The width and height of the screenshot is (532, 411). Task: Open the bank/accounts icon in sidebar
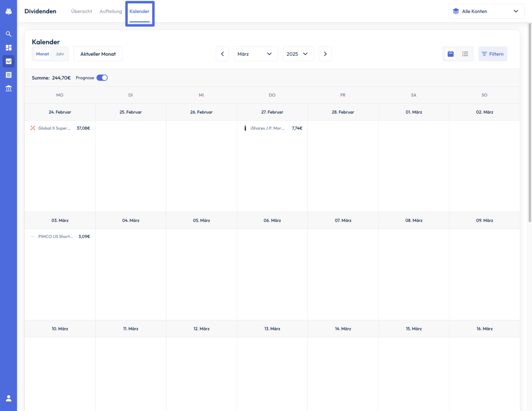(x=8, y=88)
